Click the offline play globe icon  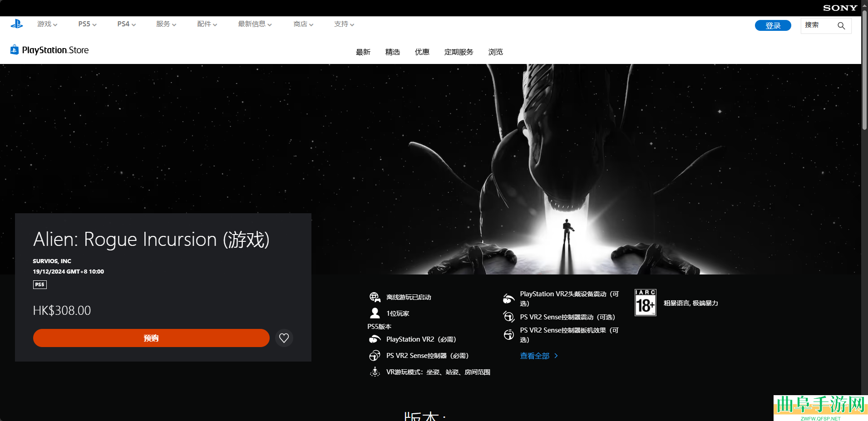click(x=375, y=297)
